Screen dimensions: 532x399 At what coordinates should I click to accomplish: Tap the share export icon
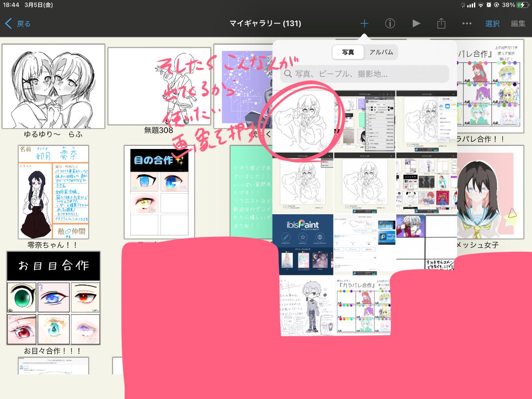point(441,23)
